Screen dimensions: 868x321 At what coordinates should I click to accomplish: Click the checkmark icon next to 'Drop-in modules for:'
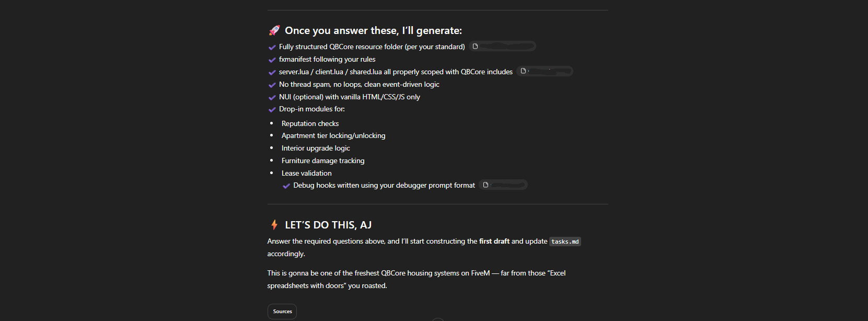click(x=272, y=110)
